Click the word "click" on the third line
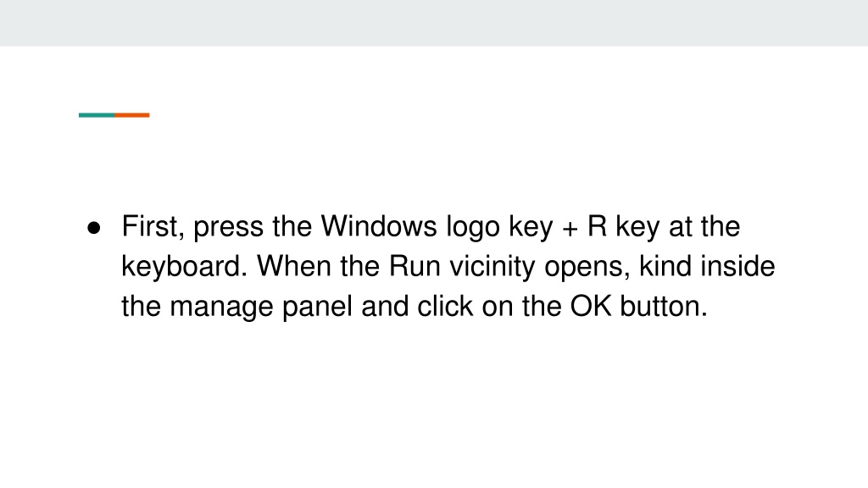868x488 pixels. point(445,306)
